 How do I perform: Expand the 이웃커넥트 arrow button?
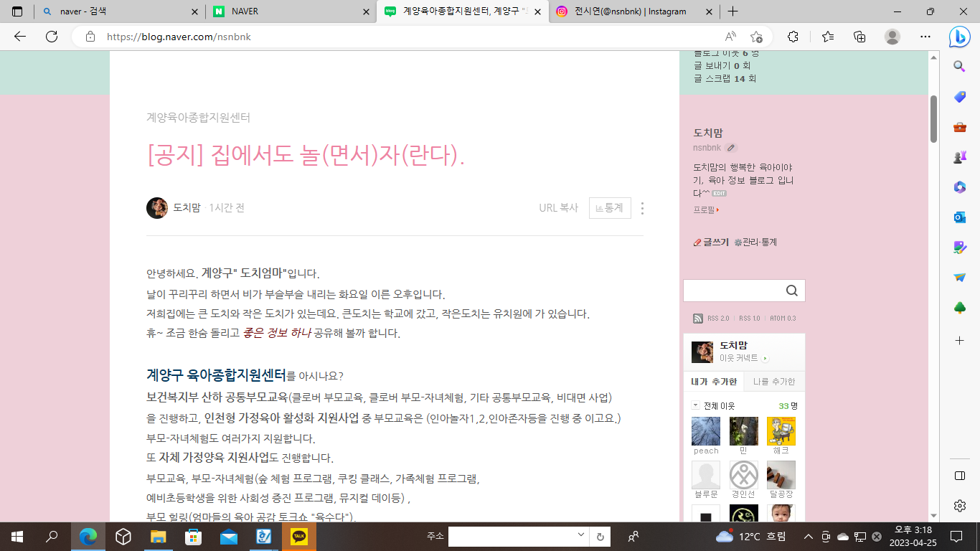point(765,358)
